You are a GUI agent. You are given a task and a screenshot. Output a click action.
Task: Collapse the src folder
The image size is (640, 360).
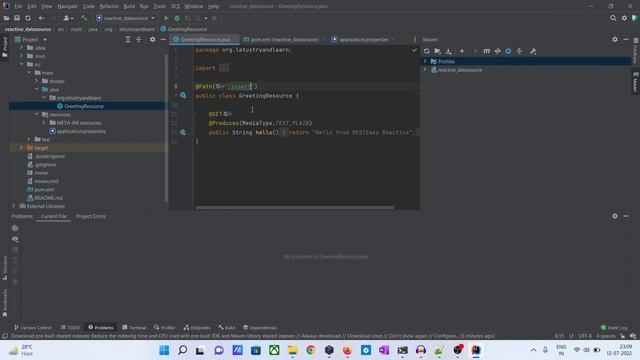[x=22, y=64]
